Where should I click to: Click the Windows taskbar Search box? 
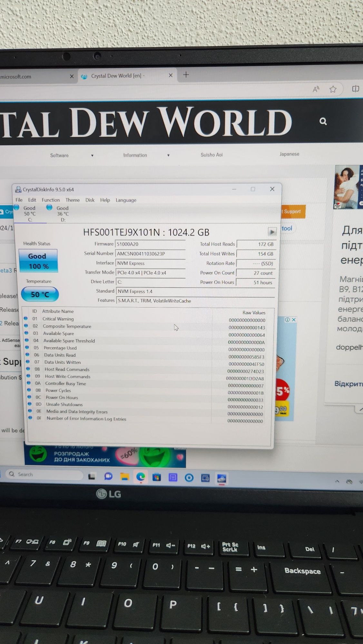(x=44, y=474)
